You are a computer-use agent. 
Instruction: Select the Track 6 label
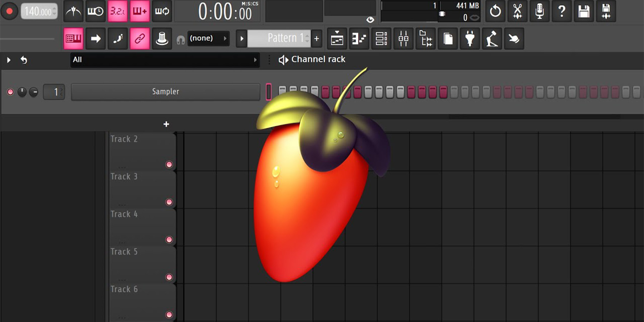[124, 289]
